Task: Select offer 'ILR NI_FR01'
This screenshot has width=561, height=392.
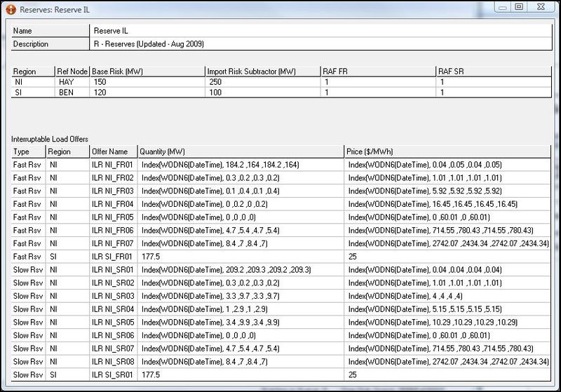Action: (114, 165)
